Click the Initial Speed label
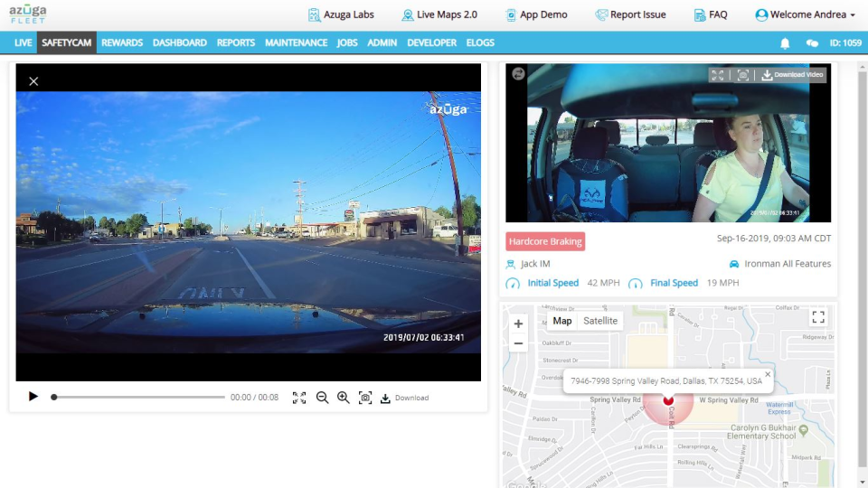This screenshot has height=488, width=868. [552, 283]
